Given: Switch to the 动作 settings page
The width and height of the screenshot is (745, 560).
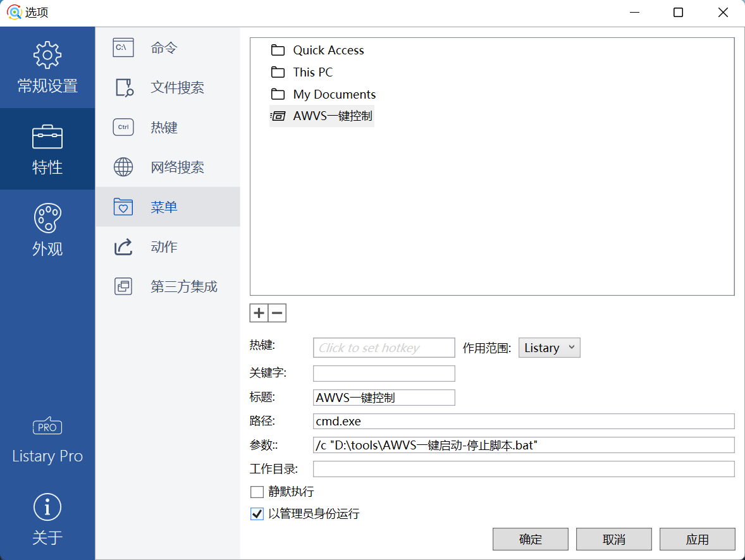Looking at the screenshot, I should pos(168,247).
